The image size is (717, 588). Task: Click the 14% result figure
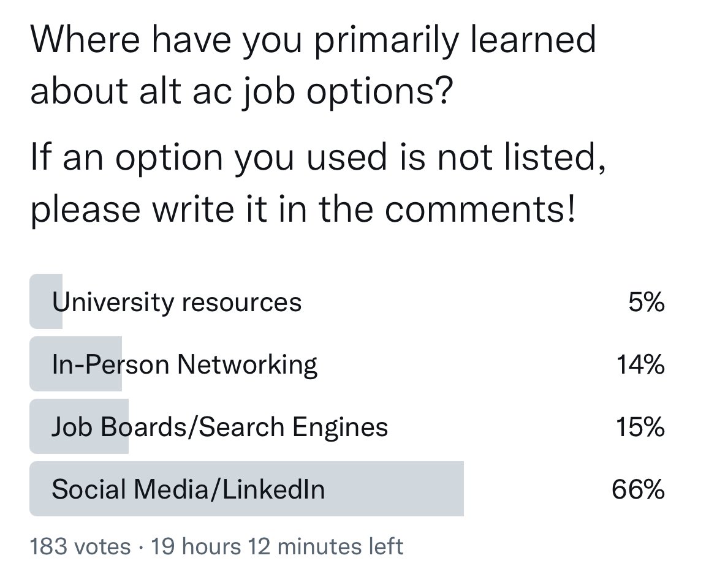coord(640,365)
